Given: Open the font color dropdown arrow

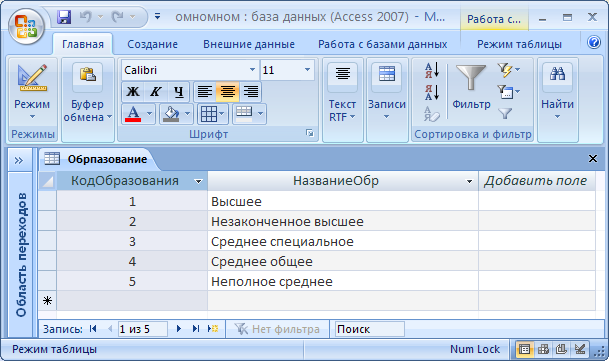Looking at the screenshot, I should click(150, 114).
